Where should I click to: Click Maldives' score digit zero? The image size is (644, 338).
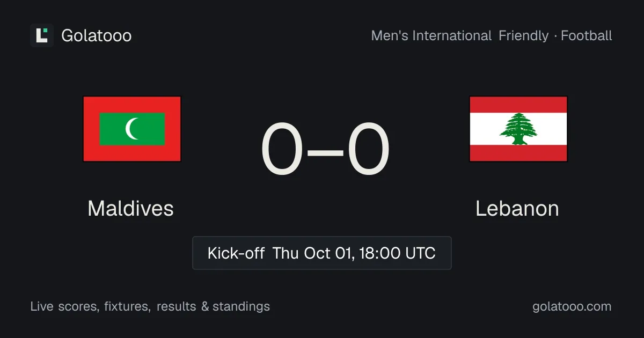pos(282,150)
